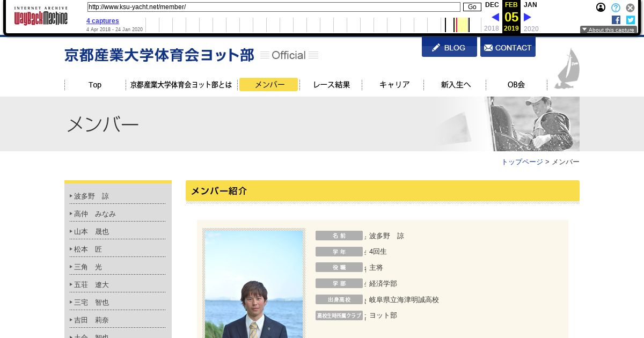Click the Wayback URL input field
Viewport: 644px width, 338px height.
274,7
